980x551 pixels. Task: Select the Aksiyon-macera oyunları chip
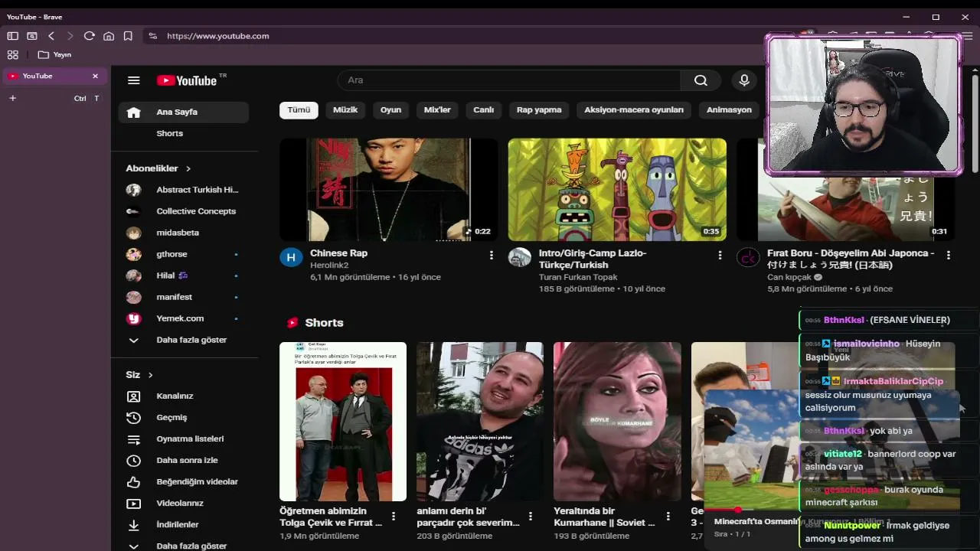(x=634, y=110)
